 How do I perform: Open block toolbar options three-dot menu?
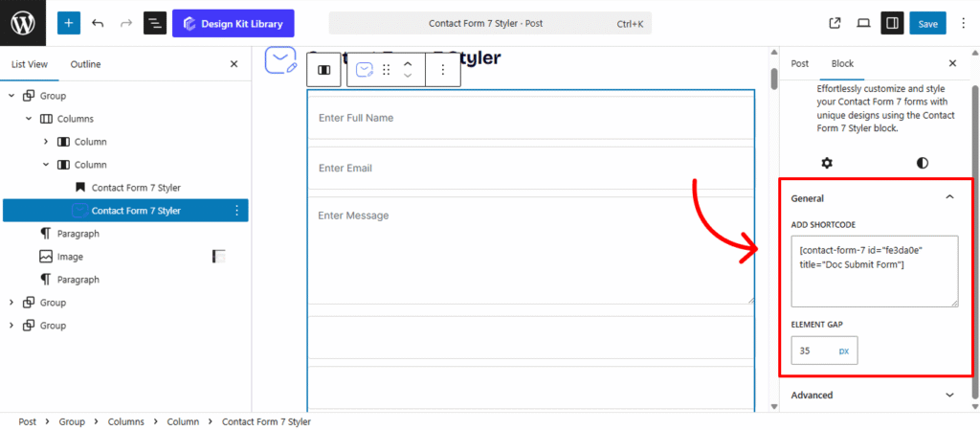click(442, 70)
